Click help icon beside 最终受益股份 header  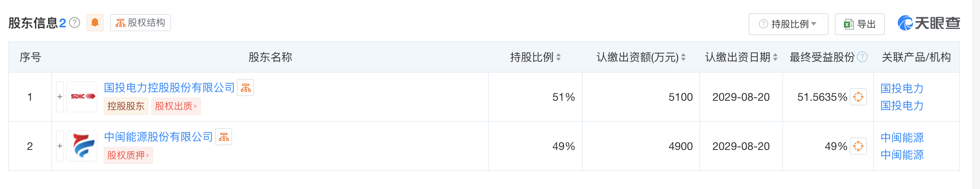[x=862, y=57]
